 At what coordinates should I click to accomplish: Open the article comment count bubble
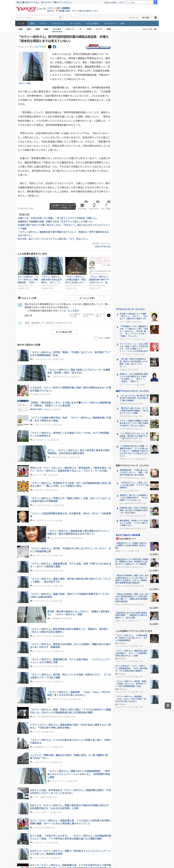37,47
